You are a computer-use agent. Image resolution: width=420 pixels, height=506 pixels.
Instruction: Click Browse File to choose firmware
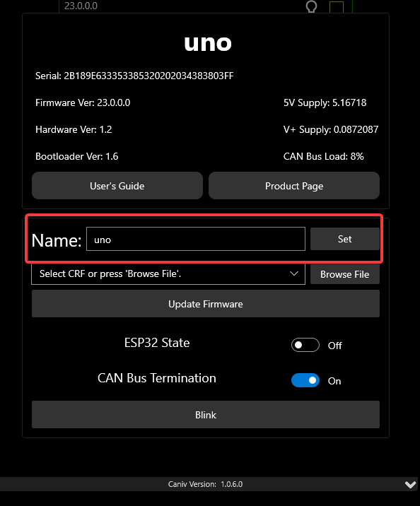(345, 274)
